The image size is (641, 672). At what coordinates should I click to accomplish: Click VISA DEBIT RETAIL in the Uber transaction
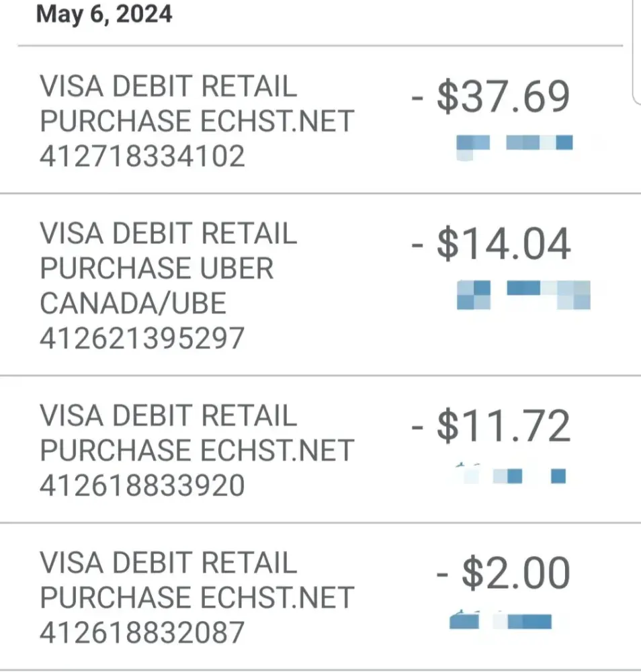point(168,234)
